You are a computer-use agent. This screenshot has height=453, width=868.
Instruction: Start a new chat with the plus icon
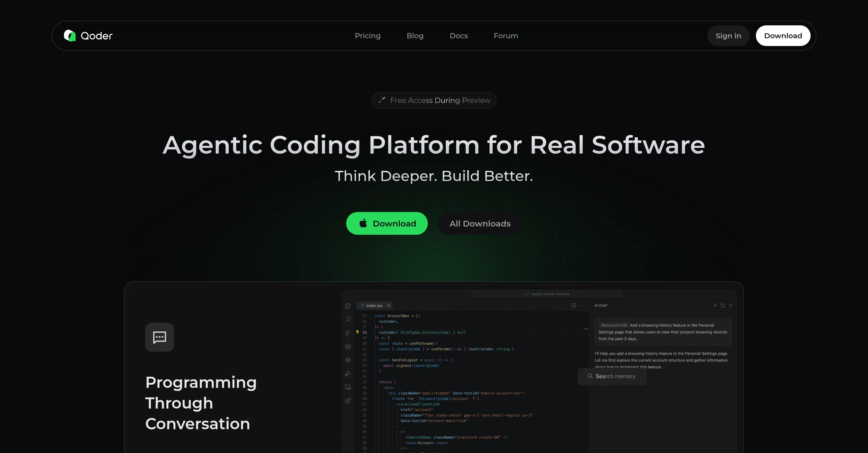[715, 306]
